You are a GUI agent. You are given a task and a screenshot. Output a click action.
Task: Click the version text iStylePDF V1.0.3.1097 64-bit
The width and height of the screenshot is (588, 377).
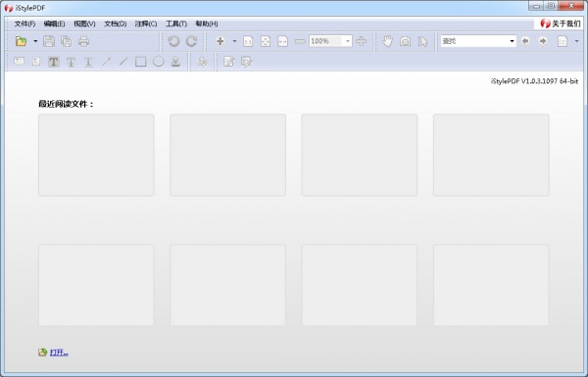(535, 81)
